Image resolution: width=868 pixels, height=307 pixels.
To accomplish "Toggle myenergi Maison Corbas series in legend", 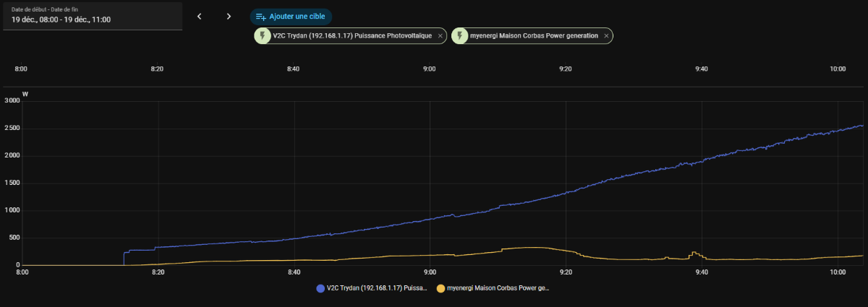I will pyautogui.click(x=498, y=288).
